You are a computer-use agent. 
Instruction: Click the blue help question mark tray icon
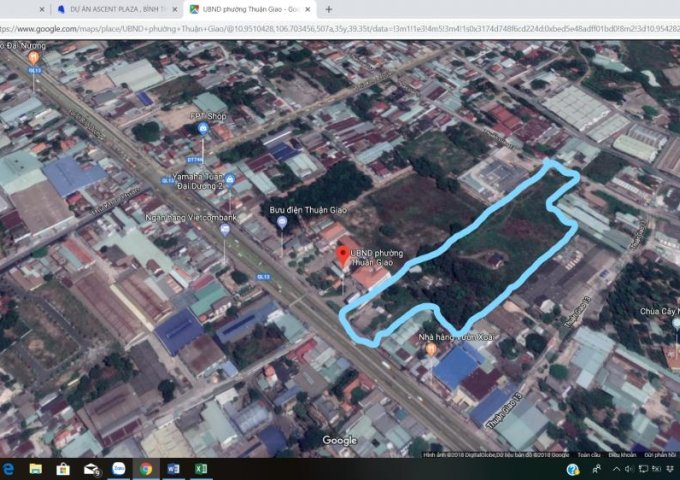tap(572, 469)
